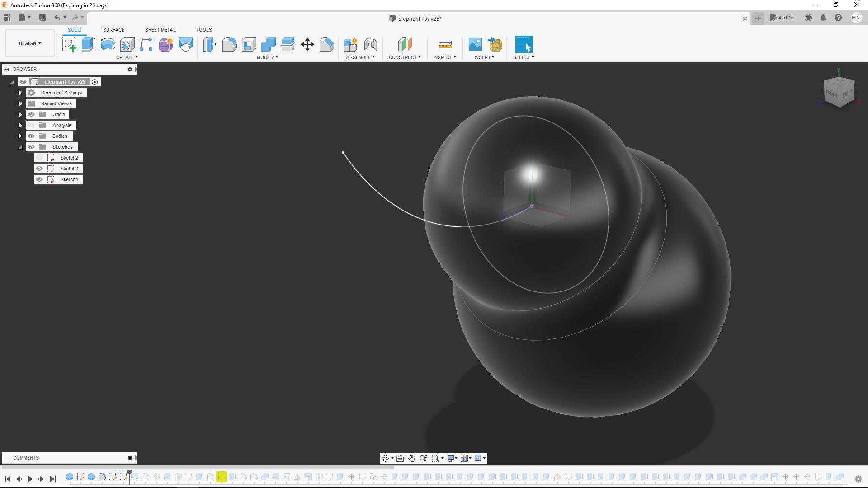Activate the Orbit tool at the bottom

[385, 458]
